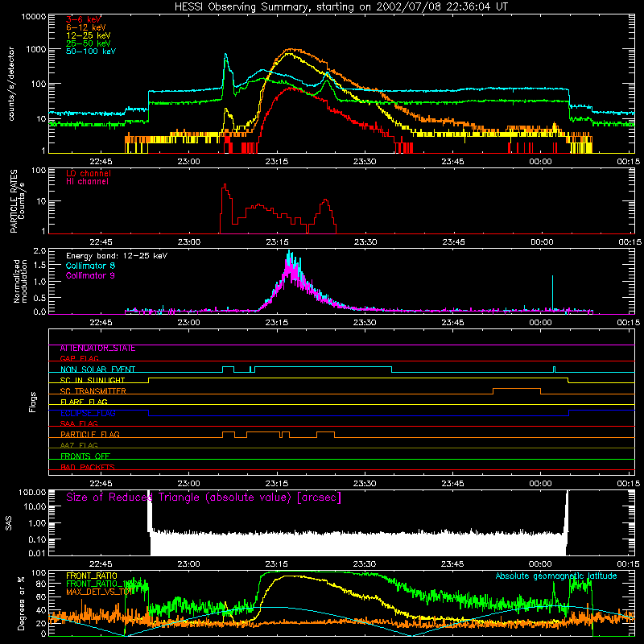Image resolution: width=644 pixels, height=644 pixels.
Task: Click the "Degrees or %" axis title
Action: pos(21,603)
